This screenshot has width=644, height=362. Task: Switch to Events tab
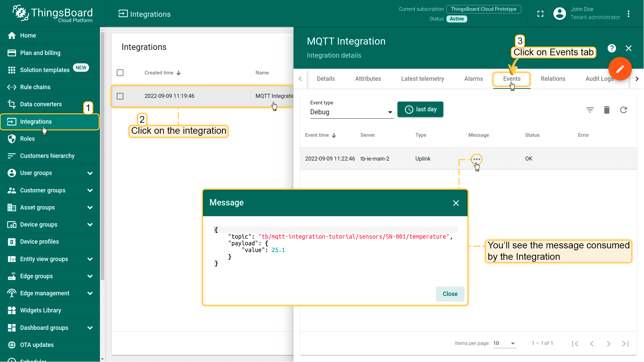click(x=512, y=79)
